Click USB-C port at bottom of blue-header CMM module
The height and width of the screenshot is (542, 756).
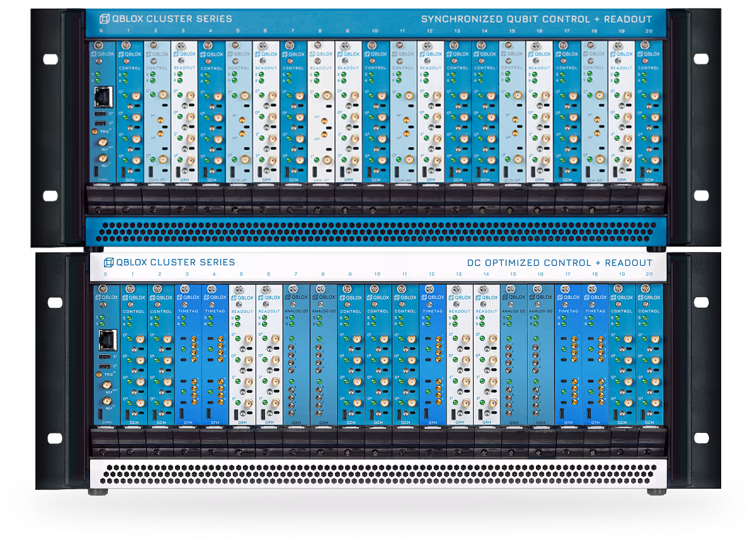point(96,170)
